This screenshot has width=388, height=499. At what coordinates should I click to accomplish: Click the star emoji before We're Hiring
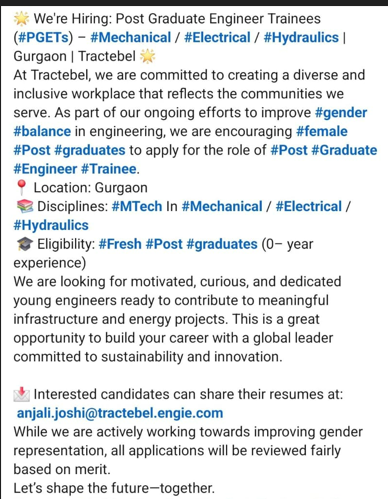coord(21,19)
